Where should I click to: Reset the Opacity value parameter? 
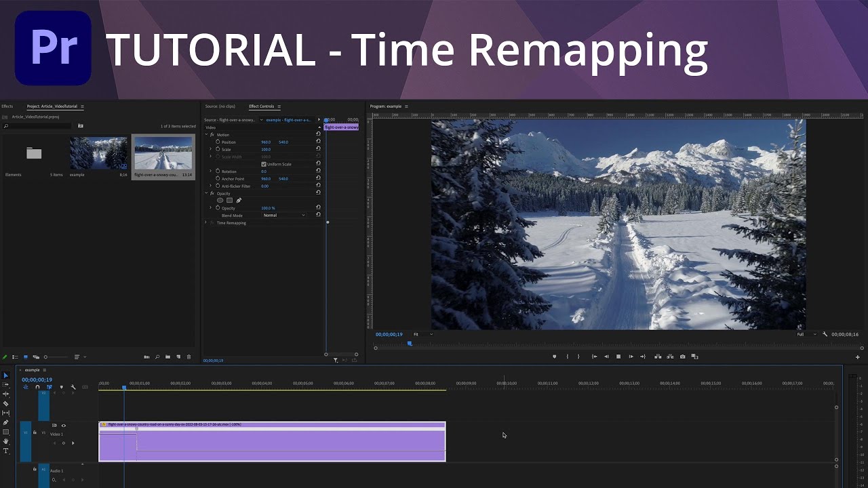(x=318, y=208)
